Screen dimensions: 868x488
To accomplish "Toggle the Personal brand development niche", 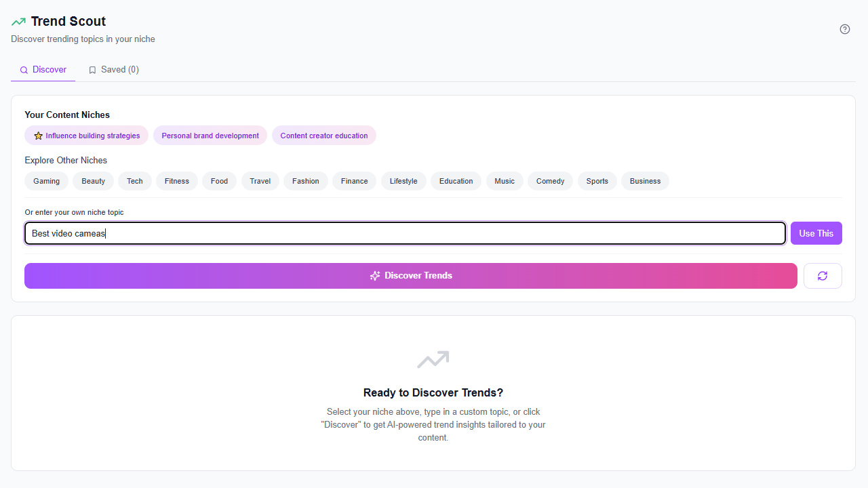I will [x=210, y=136].
